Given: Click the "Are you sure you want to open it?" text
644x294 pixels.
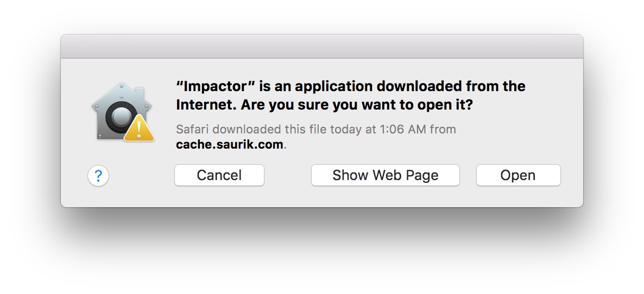Looking at the screenshot, I should [x=357, y=105].
